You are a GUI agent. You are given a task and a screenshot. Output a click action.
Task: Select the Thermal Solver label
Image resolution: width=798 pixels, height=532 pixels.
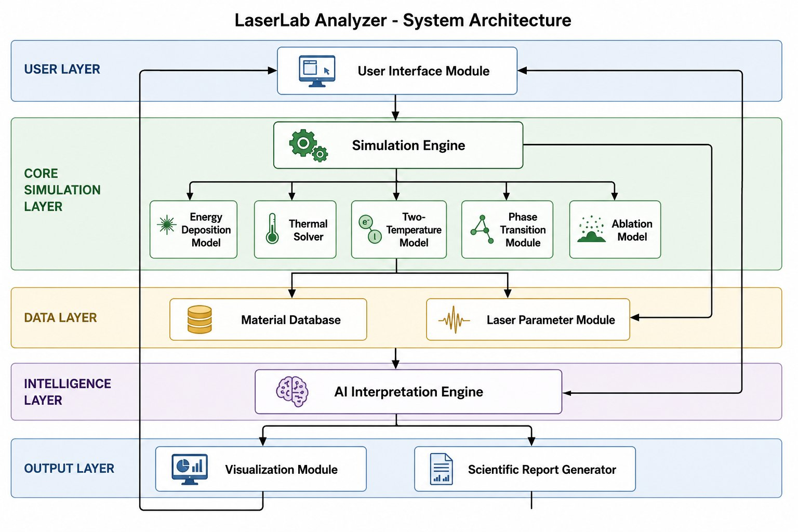308,230
